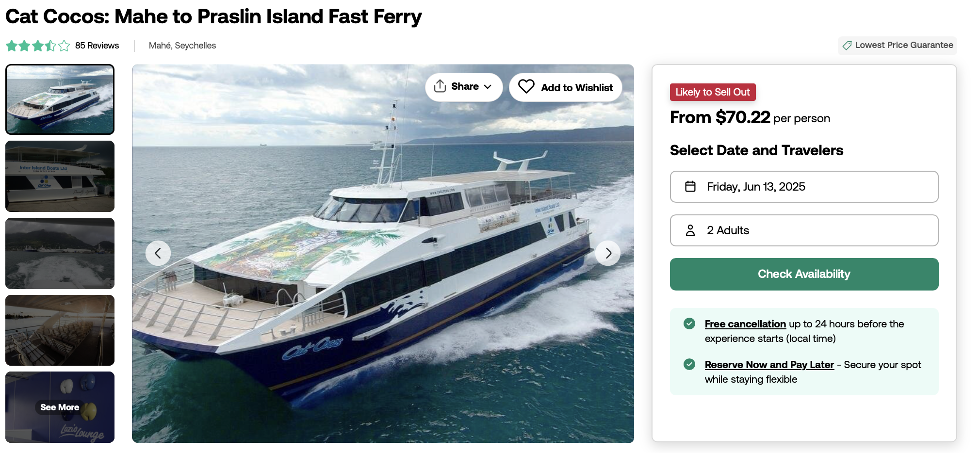Screen dimensions: 980x453
Task: Select the ferry interior seats thumbnail
Action: [60, 330]
